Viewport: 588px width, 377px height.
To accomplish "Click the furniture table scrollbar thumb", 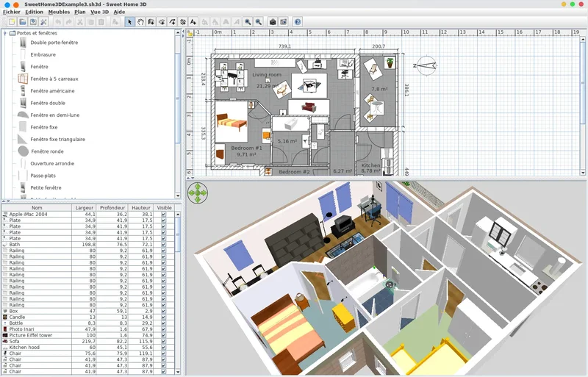I will [x=178, y=234].
